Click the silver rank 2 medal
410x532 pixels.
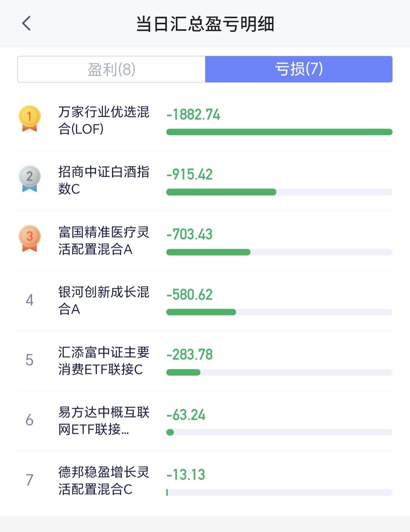(29, 178)
